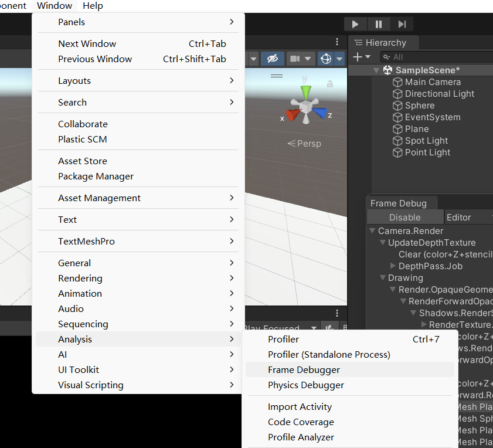Toggle the Gizmos globe icon
493x448 pixels.
coord(326,59)
